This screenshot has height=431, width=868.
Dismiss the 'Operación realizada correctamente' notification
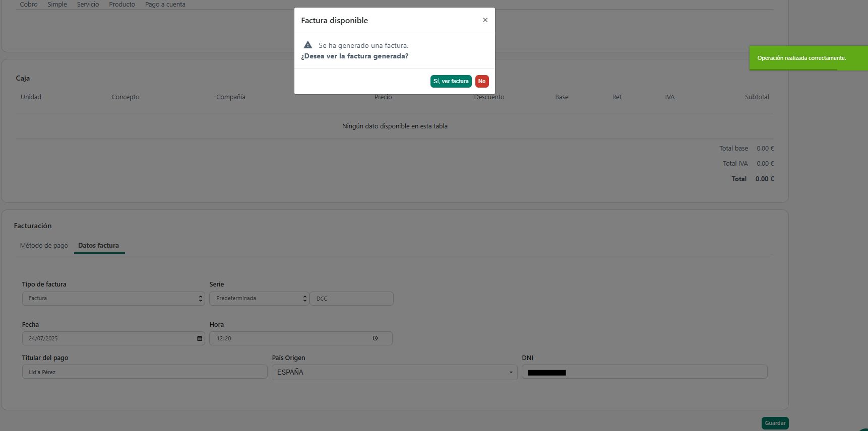pos(809,58)
